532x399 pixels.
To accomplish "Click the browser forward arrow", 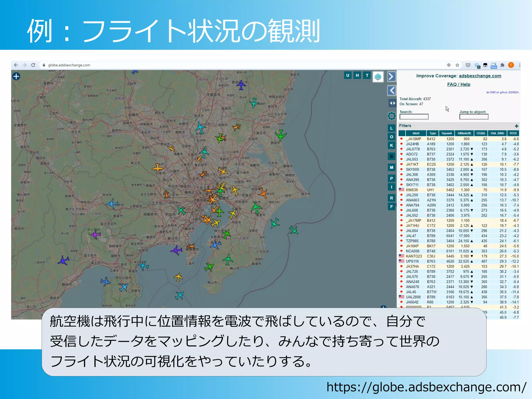I will coord(24,65).
